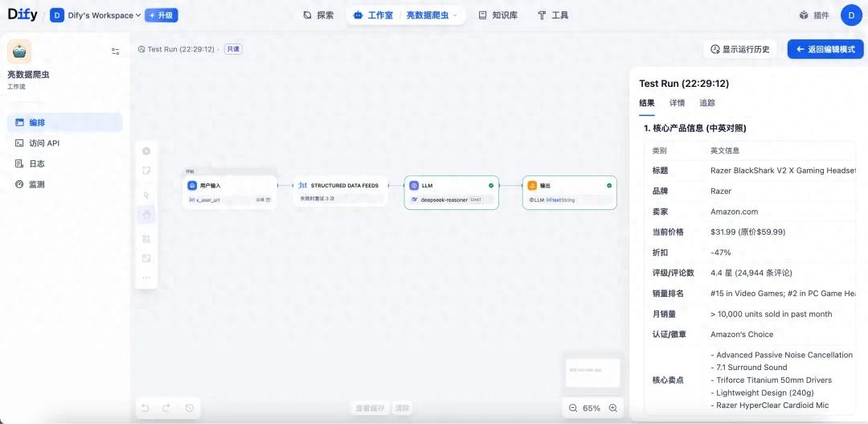Click the LLM node icon
Screen dimensions: 868x424
[x=414, y=186]
